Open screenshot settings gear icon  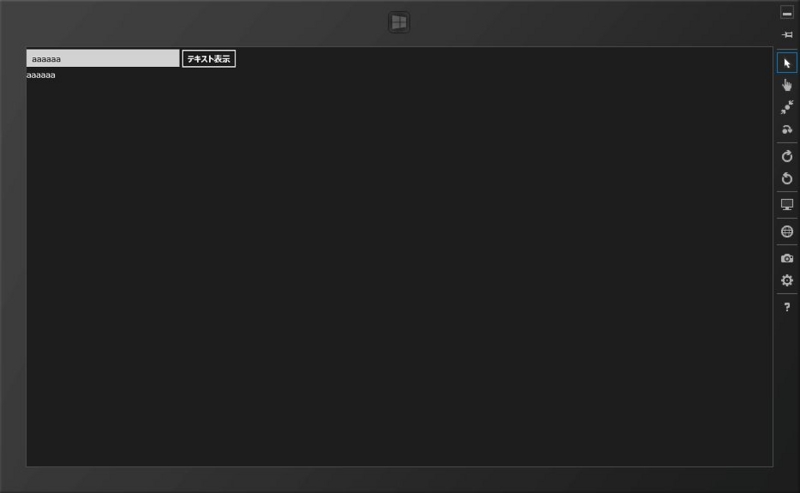point(787,280)
